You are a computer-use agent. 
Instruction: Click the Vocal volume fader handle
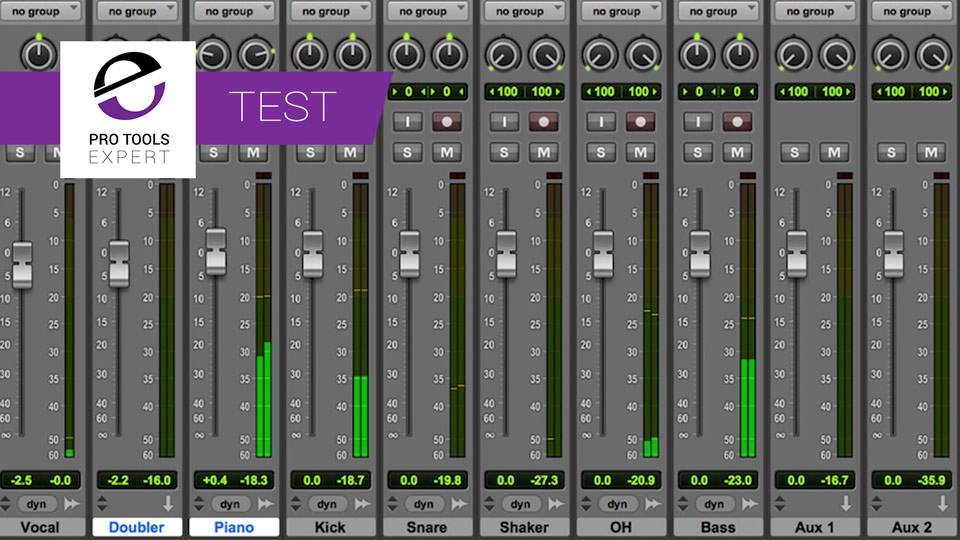pos(23,264)
